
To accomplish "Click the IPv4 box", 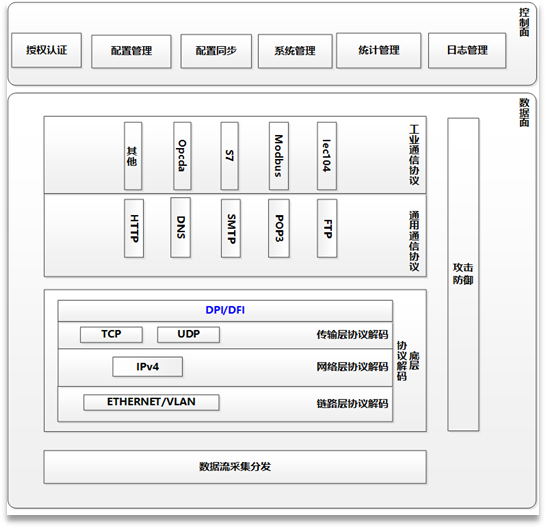I will click(147, 367).
